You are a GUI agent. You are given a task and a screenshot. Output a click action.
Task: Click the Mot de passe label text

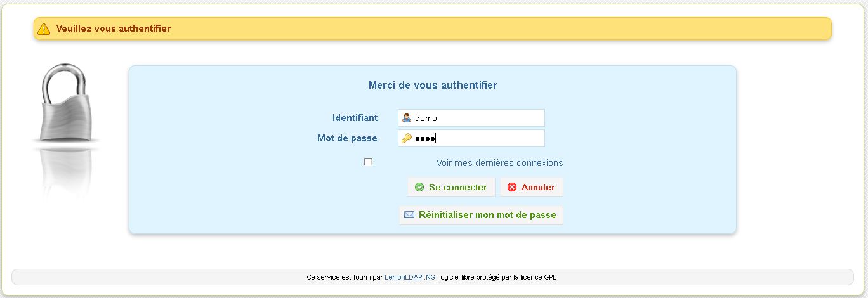[x=347, y=138]
